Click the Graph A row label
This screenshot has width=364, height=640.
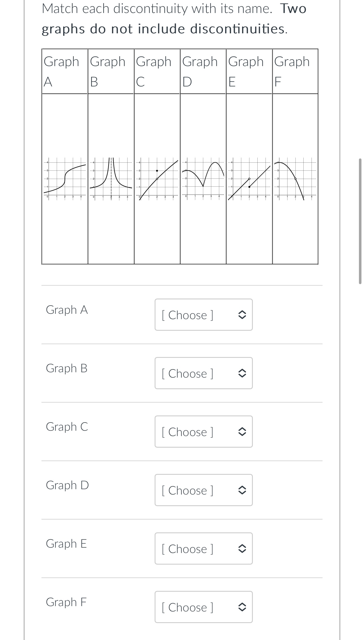click(67, 310)
